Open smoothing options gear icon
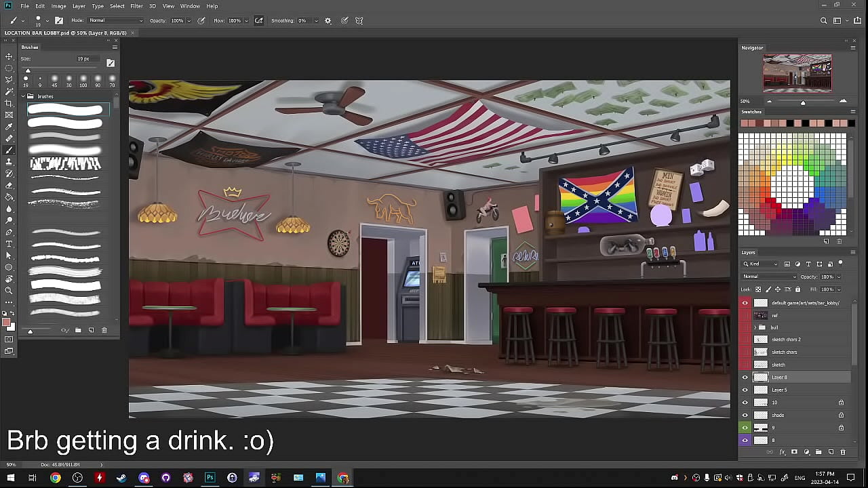This screenshot has width=868, height=488. point(328,21)
